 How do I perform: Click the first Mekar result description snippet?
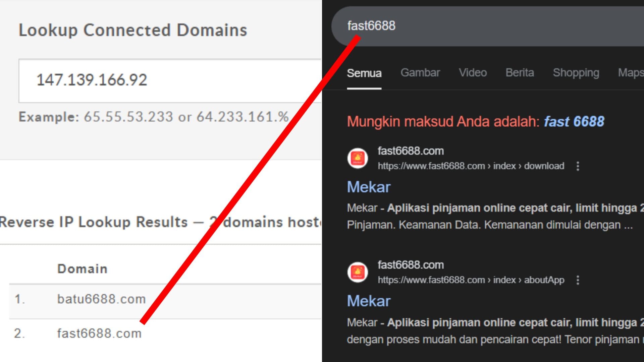click(x=495, y=216)
